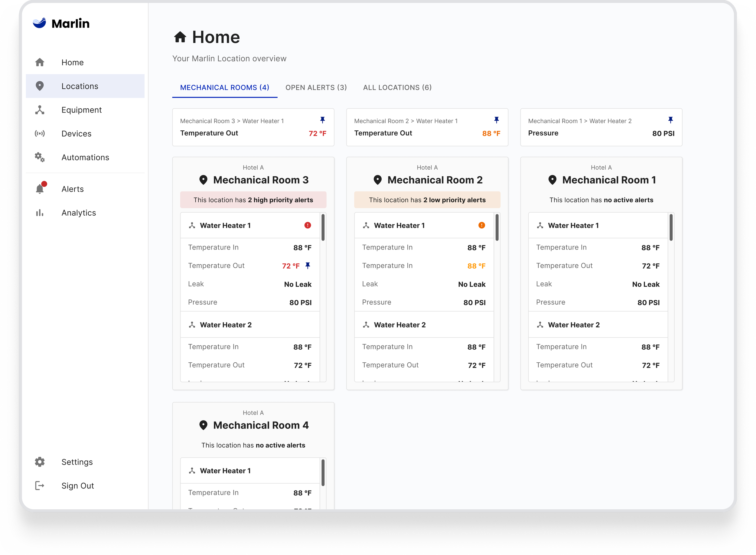The width and height of the screenshot is (756, 555).
Task: Click the orange alert icon in Mechanical Room 2
Action: coord(482,225)
